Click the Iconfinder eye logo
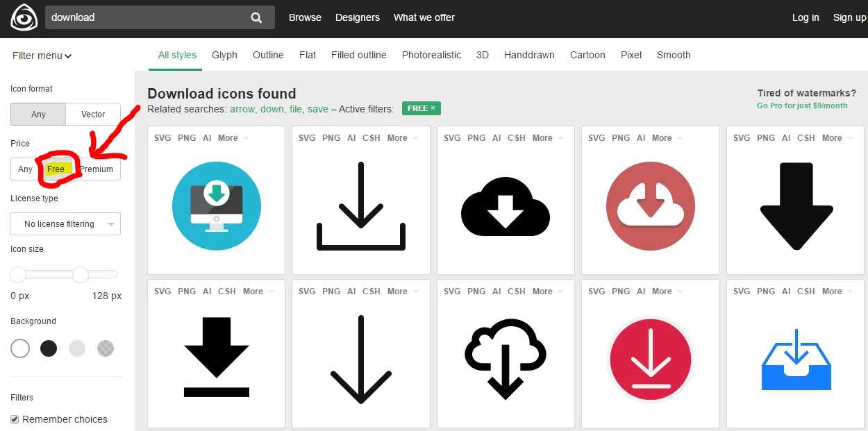Image resolution: width=868 pixels, height=431 pixels. [24, 18]
